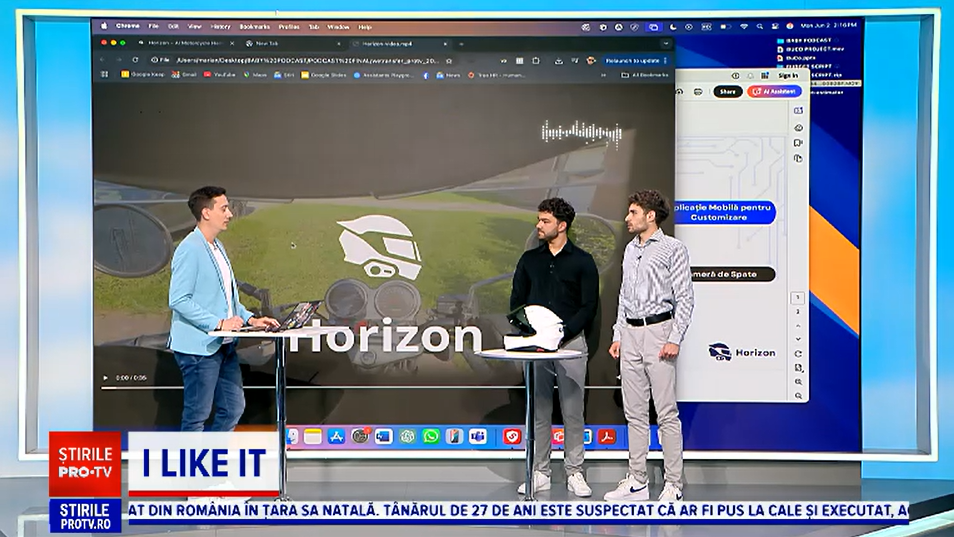The height and width of the screenshot is (537, 954).
Task: Open the History menu in the menu bar
Action: (221, 26)
